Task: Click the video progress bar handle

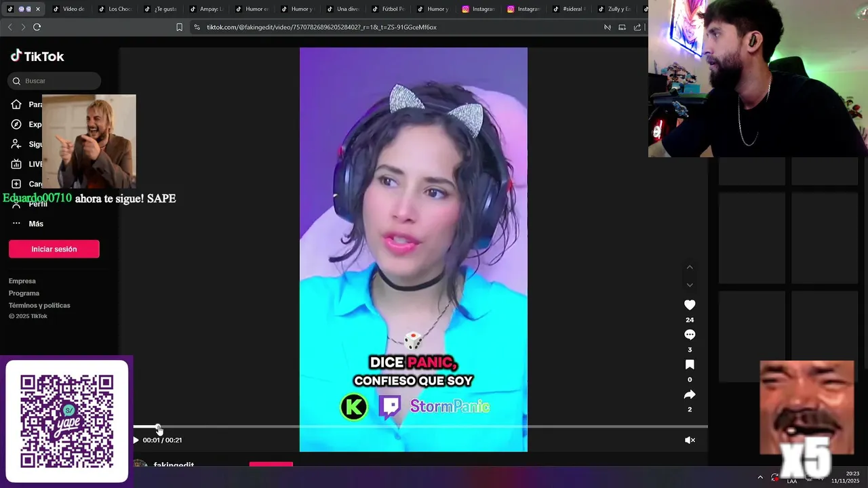Action: [x=158, y=427]
